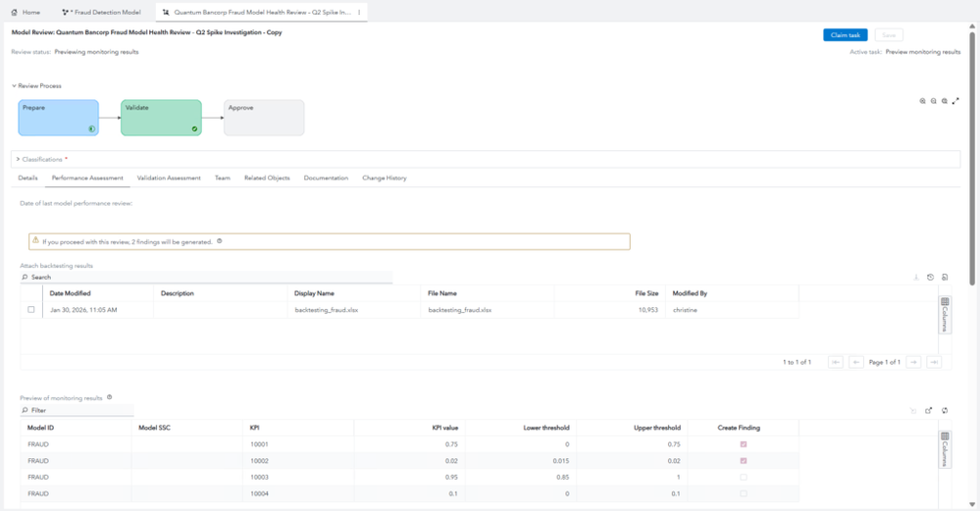Open the options menu on the Quantum Bancorp tab

359,12
